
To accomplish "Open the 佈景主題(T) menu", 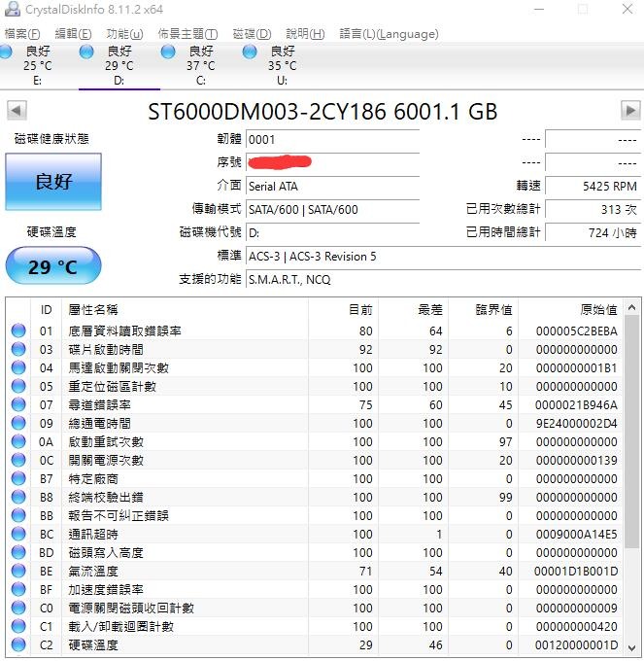I will (187, 34).
